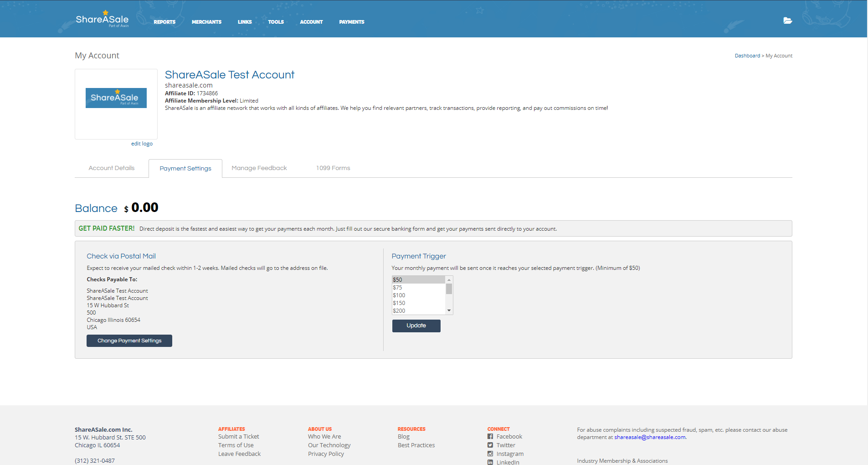The image size is (868, 465).
Task: Click the edit logo link
Action: tap(142, 144)
